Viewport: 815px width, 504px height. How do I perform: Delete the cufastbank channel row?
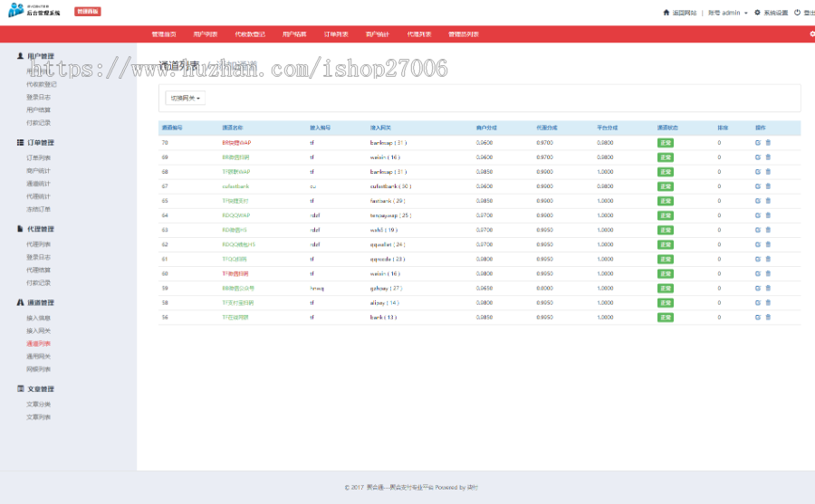768,186
